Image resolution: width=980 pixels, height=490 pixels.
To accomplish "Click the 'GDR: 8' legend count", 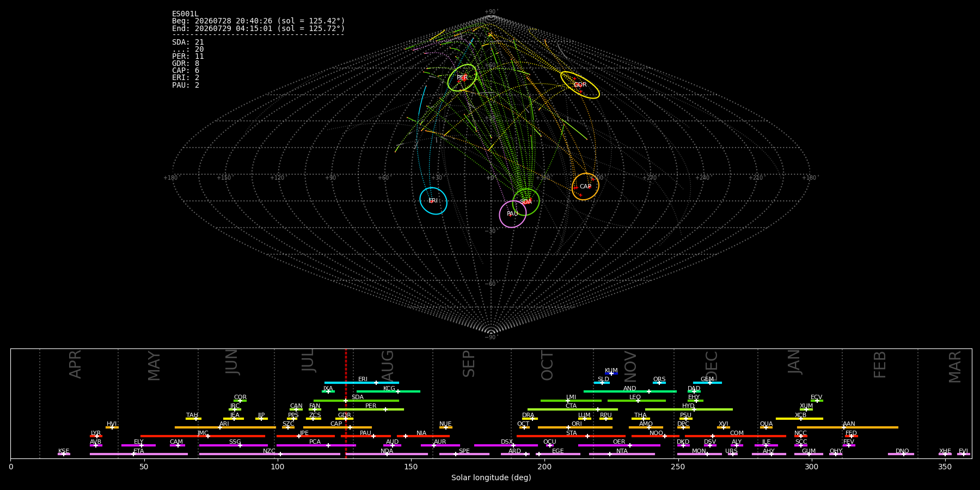I will 186,63.
